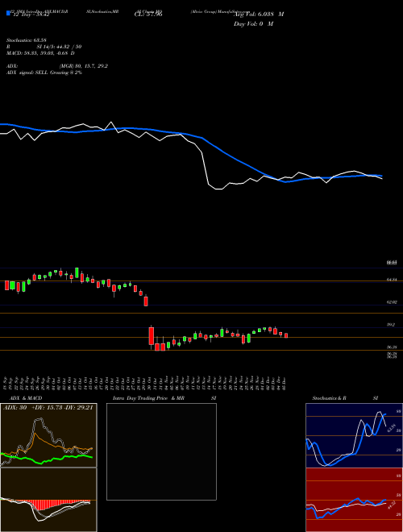Click the ADX line chart panel
The image size is (403, 532).
pyautogui.click(x=48, y=435)
